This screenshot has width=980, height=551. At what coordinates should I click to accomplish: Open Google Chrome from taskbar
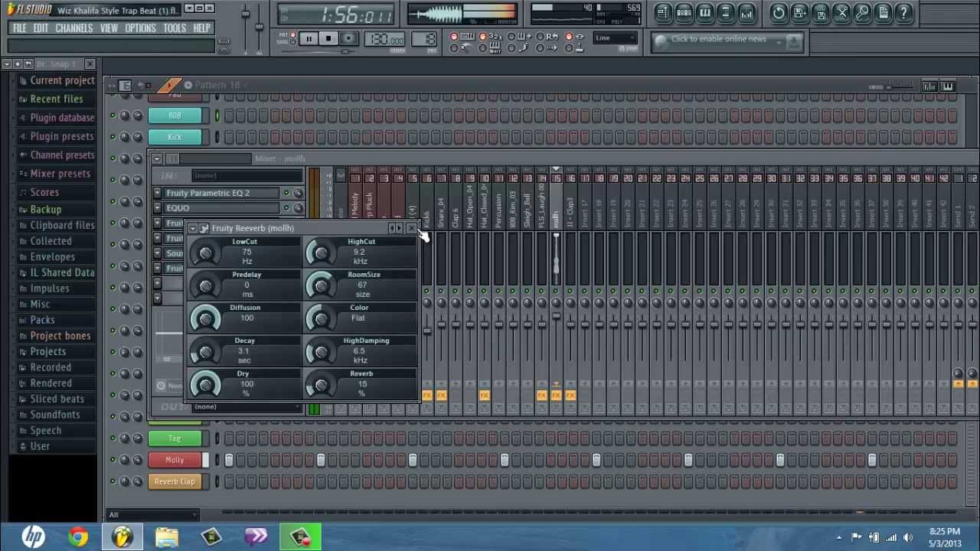[78, 536]
